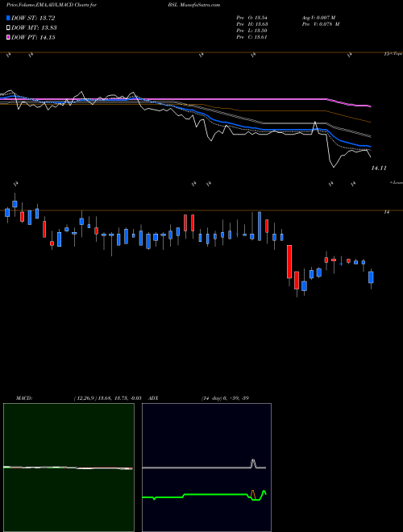Click the blue DOW ST legend swatch

[x=9, y=18]
